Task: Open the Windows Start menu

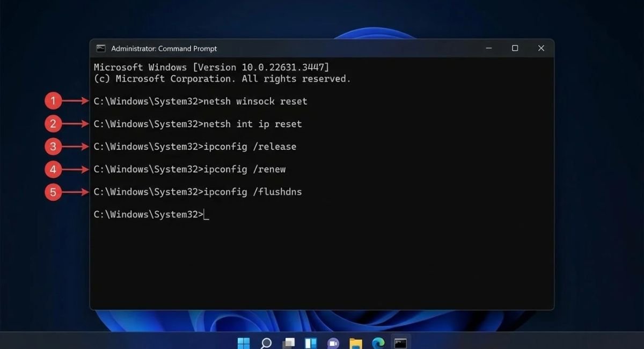Action: (243, 343)
